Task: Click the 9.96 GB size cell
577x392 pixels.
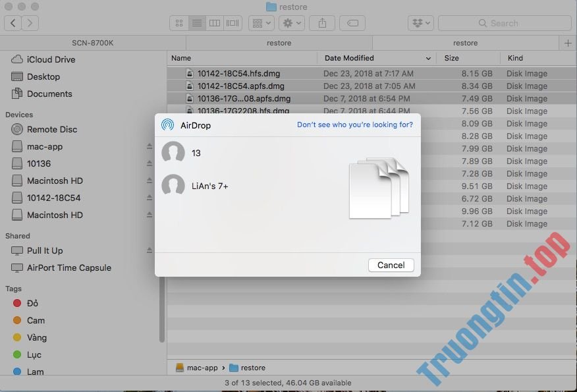Action: tap(477, 211)
